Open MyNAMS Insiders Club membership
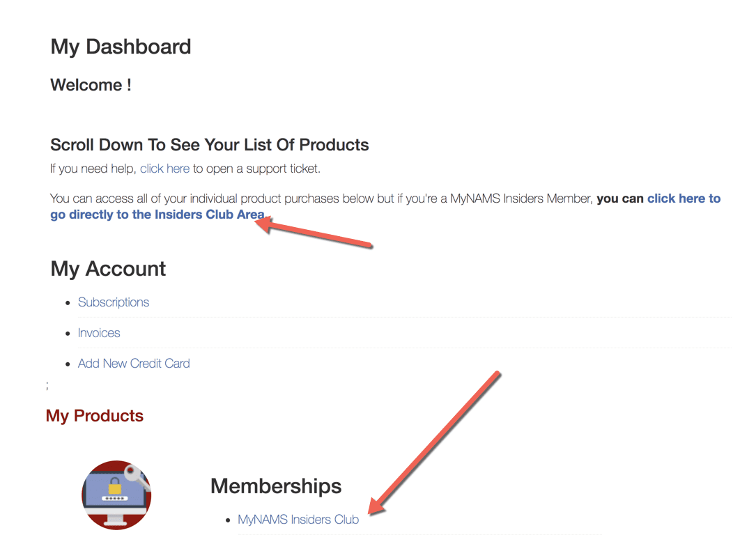Image resolution: width=756 pixels, height=535 pixels. [x=298, y=520]
